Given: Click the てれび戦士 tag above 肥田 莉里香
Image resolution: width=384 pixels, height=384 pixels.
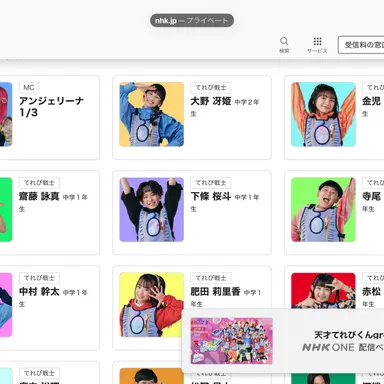Looking at the screenshot, I should point(211,278).
